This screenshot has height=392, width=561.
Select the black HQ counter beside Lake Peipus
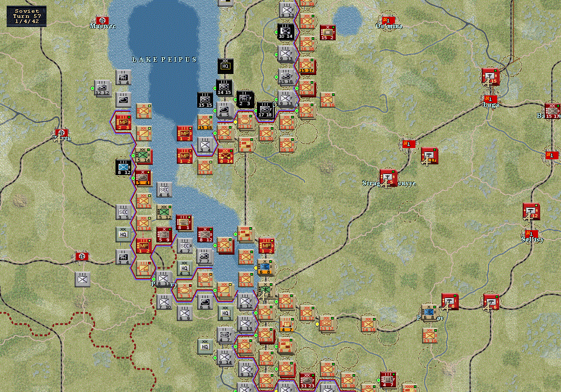click(x=225, y=66)
